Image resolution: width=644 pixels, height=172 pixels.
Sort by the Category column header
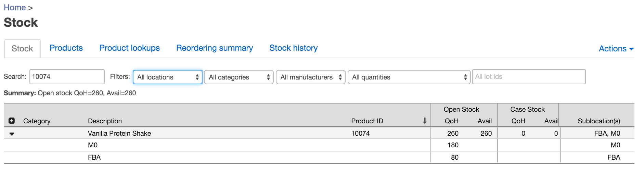[x=37, y=121]
